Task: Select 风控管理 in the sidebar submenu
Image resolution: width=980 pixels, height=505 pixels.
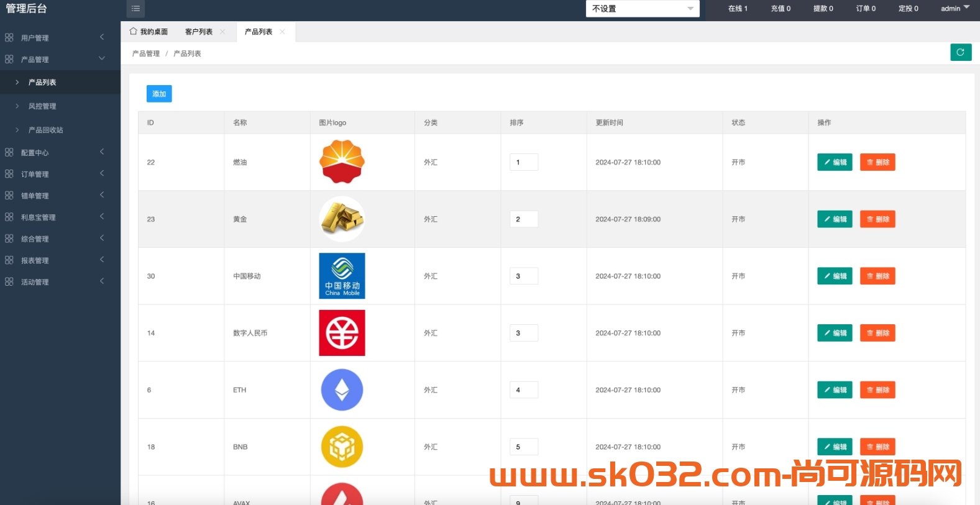Action: [x=60, y=106]
